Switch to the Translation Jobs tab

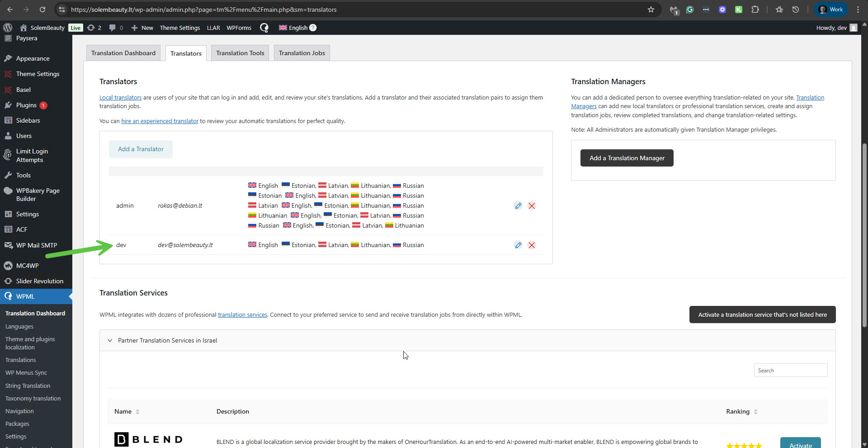[302, 53]
